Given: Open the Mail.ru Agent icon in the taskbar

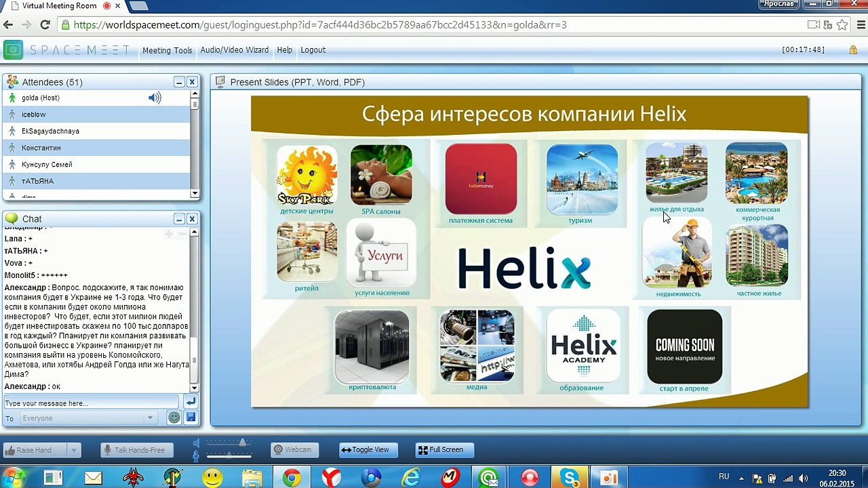Looking at the screenshot, I should 490,478.
